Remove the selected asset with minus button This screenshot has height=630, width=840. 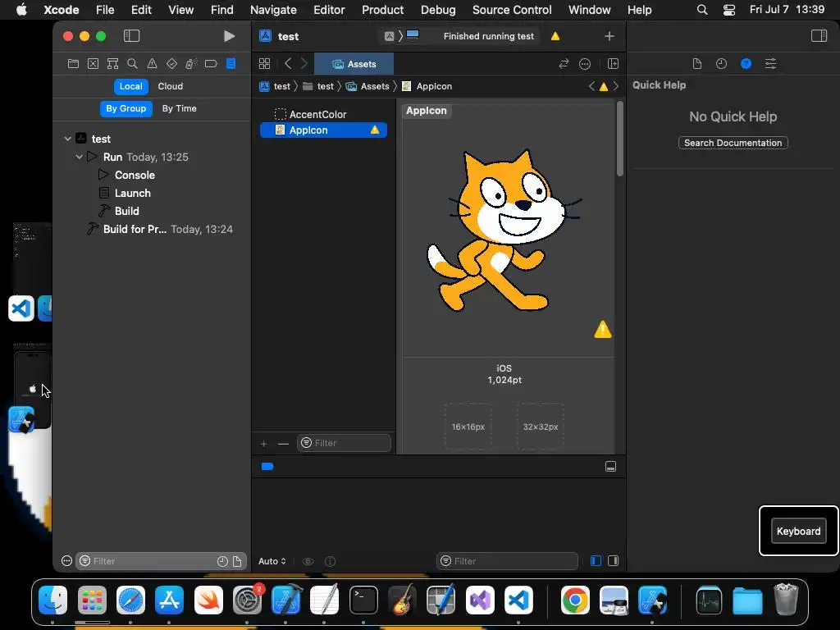point(283,444)
